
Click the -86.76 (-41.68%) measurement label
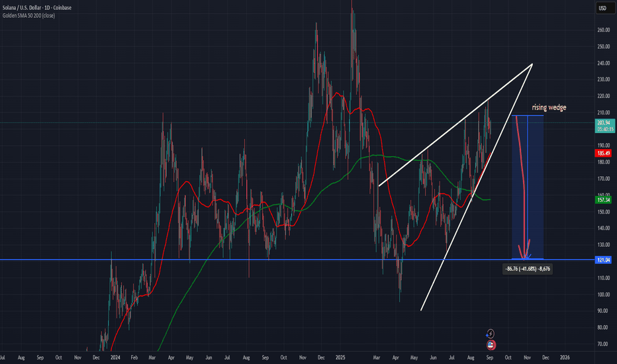[x=528, y=269]
